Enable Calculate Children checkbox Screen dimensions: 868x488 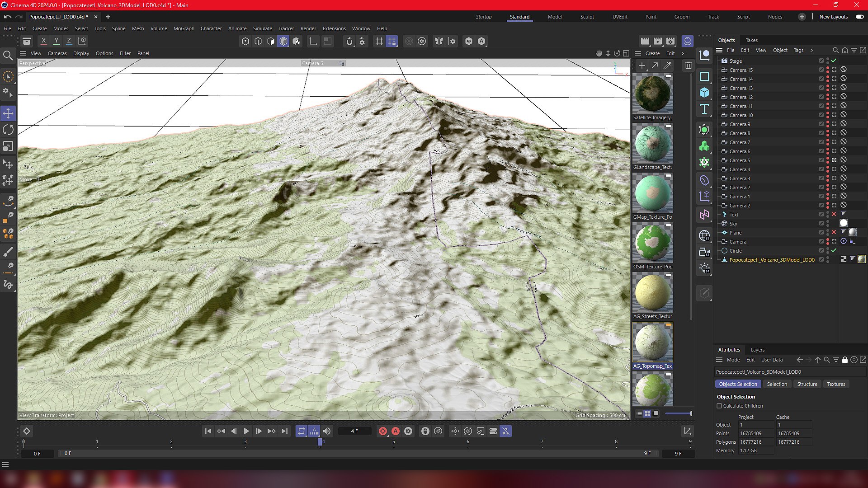719,406
